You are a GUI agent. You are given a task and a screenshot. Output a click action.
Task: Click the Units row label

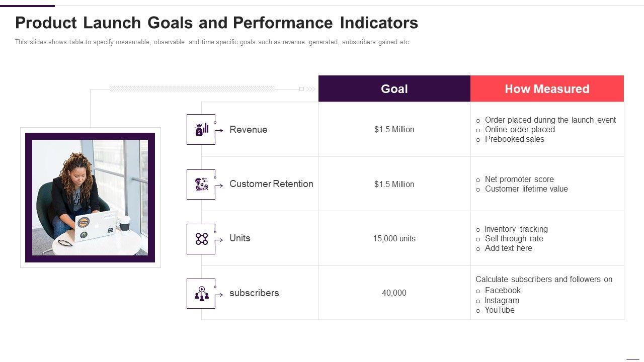click(239, 238)
